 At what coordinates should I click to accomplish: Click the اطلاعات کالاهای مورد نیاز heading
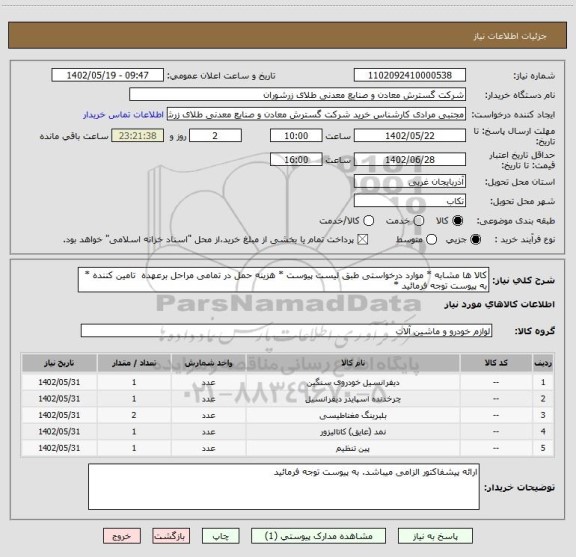coord(500,304)
